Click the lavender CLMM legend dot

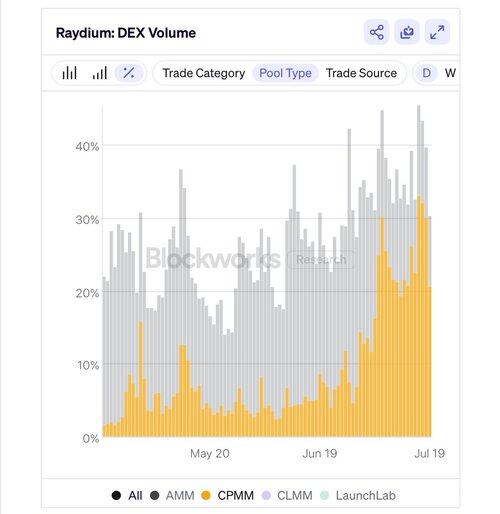266,495
